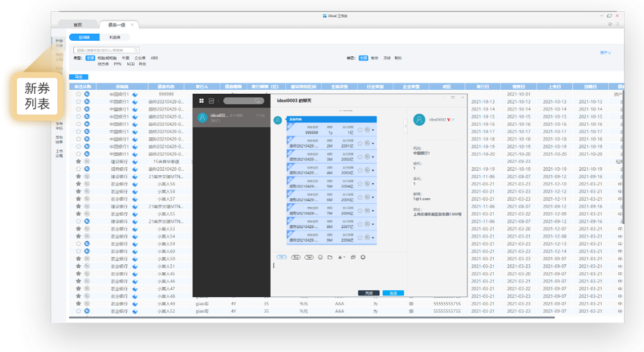
Task: Click the gray subscribe icon in 小黄人49 row
Action: point(87,303)
